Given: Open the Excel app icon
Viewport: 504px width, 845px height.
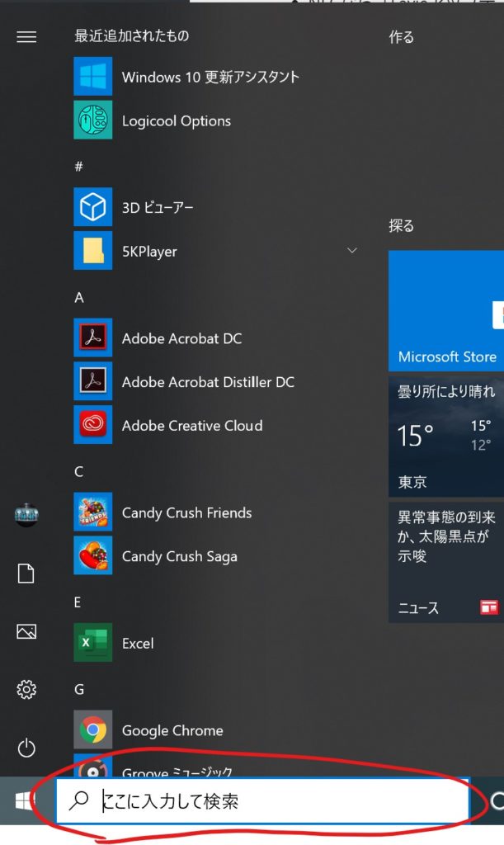Looking at the screenshot, I should 93,642.
